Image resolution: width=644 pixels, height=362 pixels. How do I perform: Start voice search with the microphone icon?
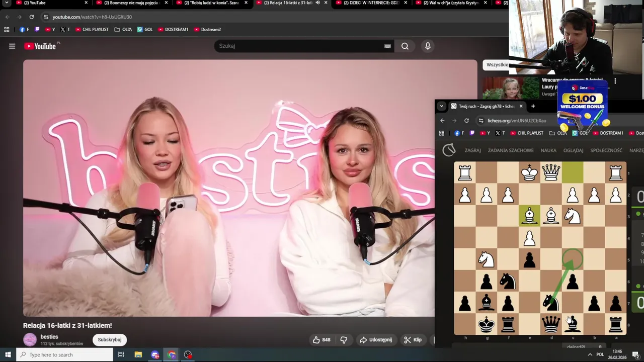pyautogui.click(x=428, y=46)
